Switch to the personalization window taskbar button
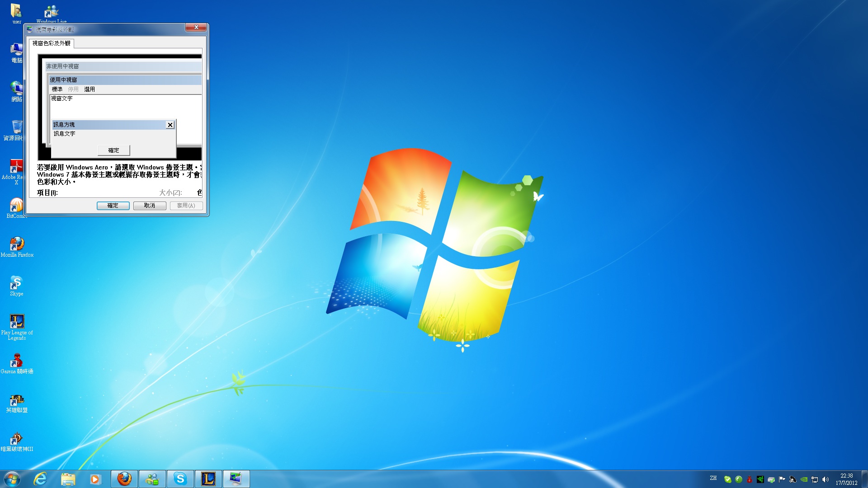Screen dimensions: 868x488 236,479
